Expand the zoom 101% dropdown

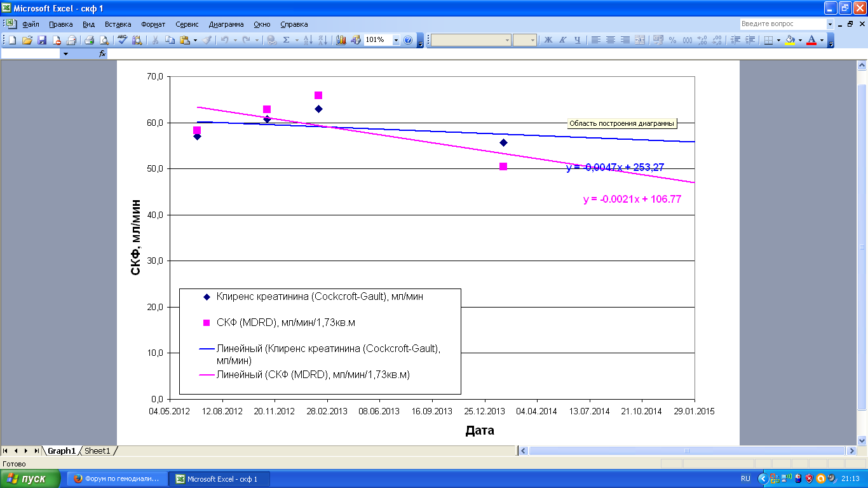click(x=396, y=40)
